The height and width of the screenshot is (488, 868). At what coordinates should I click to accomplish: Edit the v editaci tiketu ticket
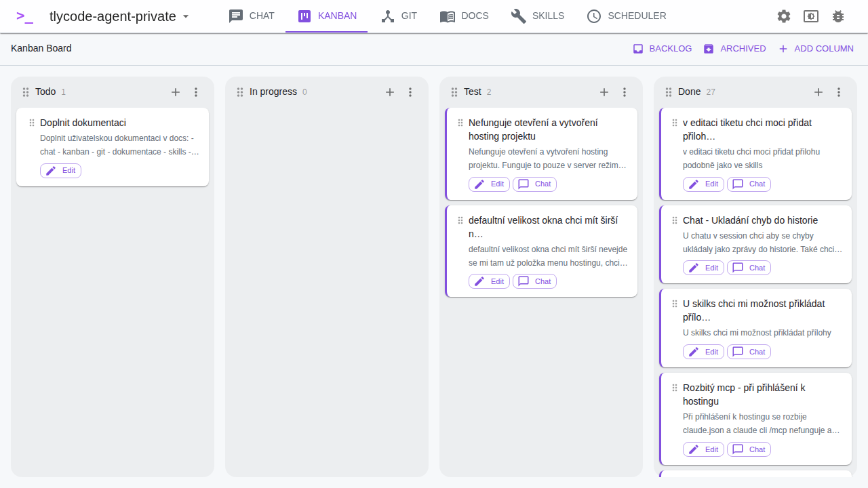[x=703, y=184]
